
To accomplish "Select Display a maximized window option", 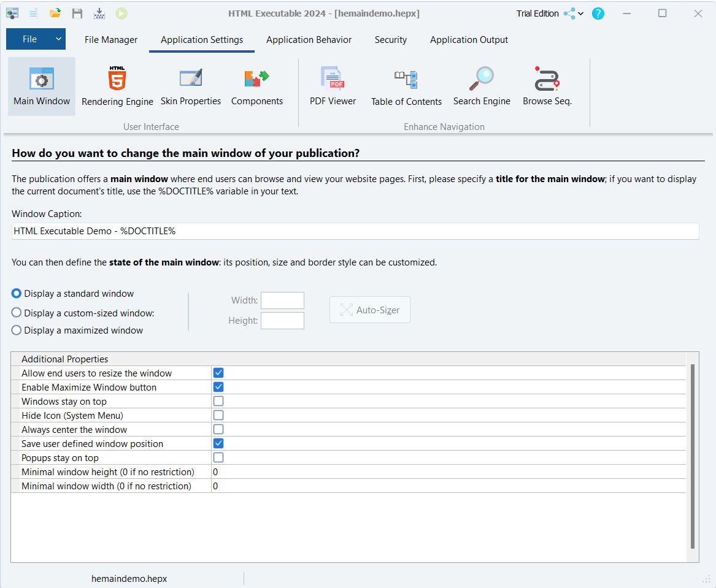I will (x=17, y=330).
